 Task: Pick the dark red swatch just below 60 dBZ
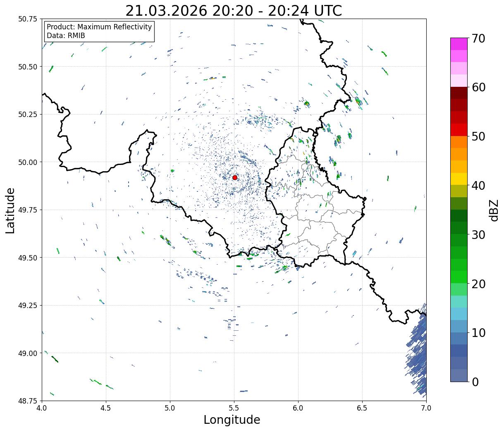(459, 93)
